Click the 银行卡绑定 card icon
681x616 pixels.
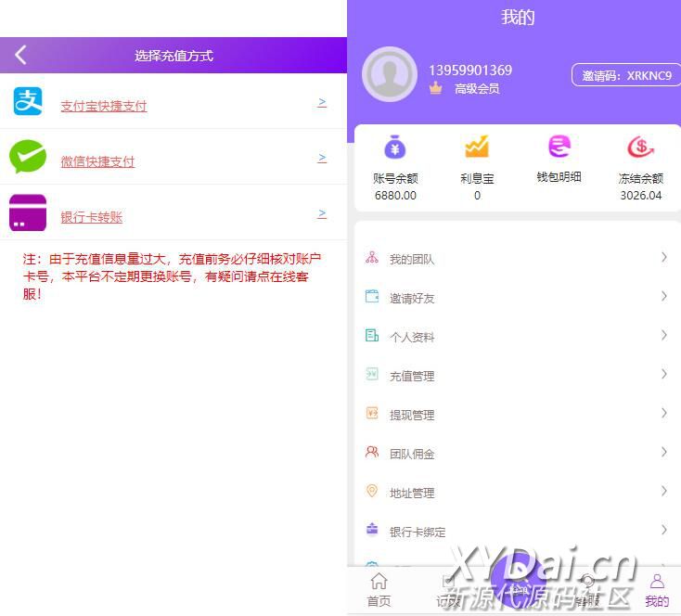(x=372, y=530)
